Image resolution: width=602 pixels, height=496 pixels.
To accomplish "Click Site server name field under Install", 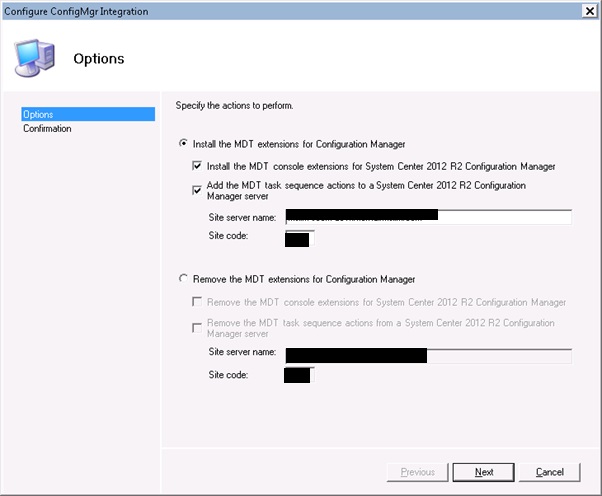I will coord(427,217).
